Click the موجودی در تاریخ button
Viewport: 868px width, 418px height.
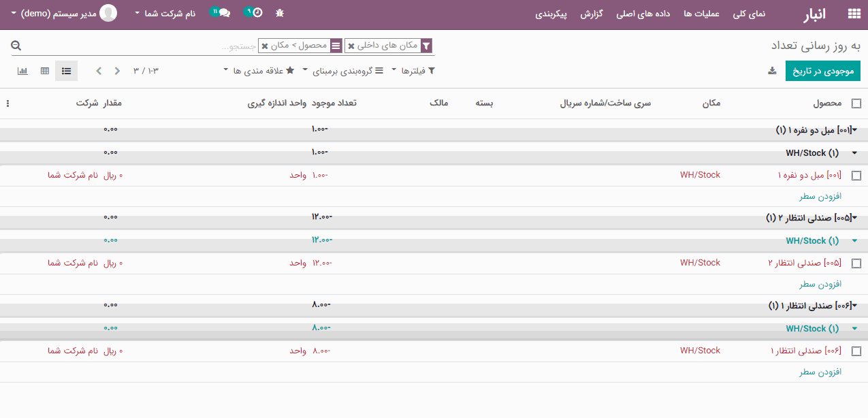(823, 71)
